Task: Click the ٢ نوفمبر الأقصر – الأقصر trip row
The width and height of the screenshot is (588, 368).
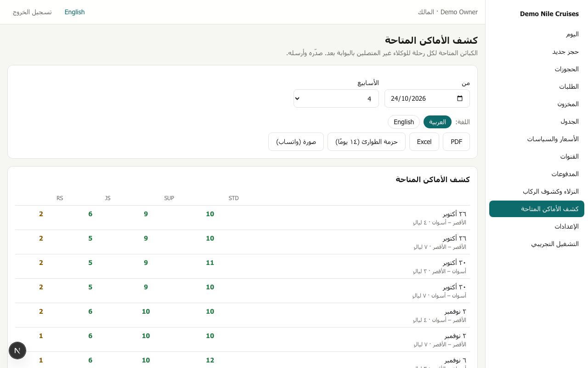Action: pyautogui.click(x=243, y=339)
